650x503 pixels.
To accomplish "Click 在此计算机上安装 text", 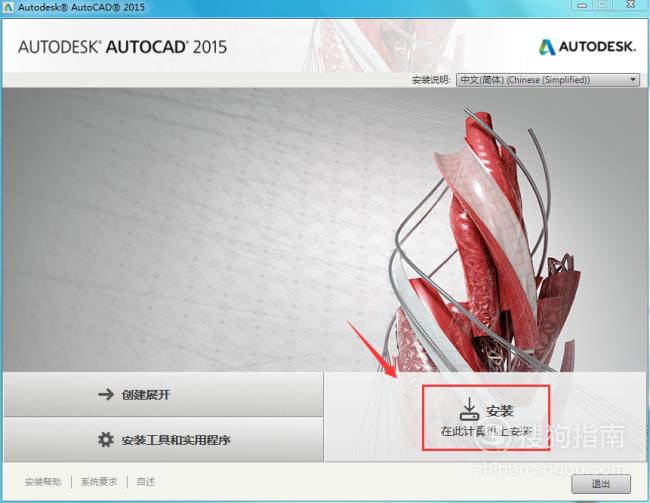I will click(486, 431).
